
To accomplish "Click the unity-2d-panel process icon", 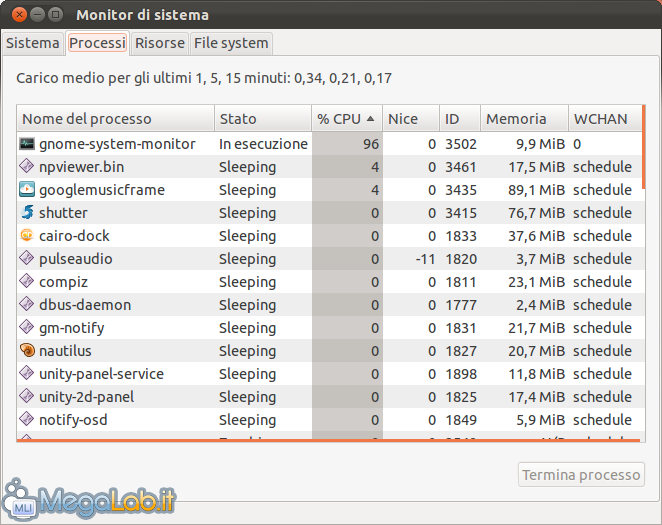I will [27, 396].
